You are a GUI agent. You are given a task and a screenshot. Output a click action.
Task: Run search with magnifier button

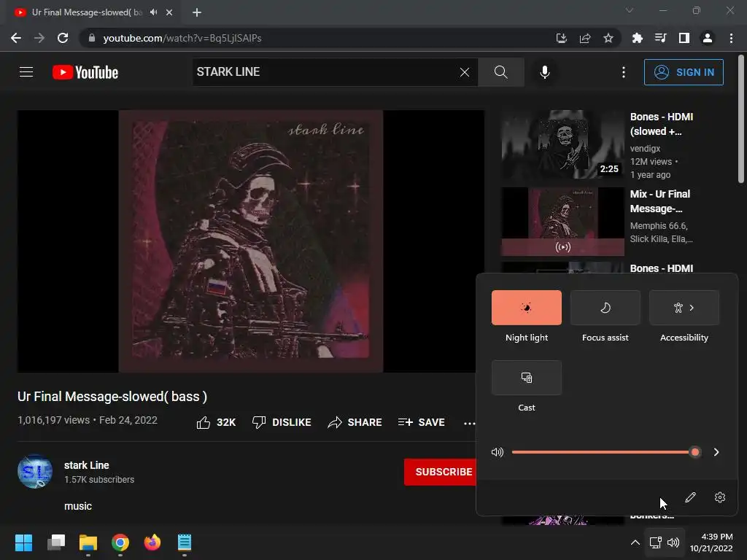(500, 72)
